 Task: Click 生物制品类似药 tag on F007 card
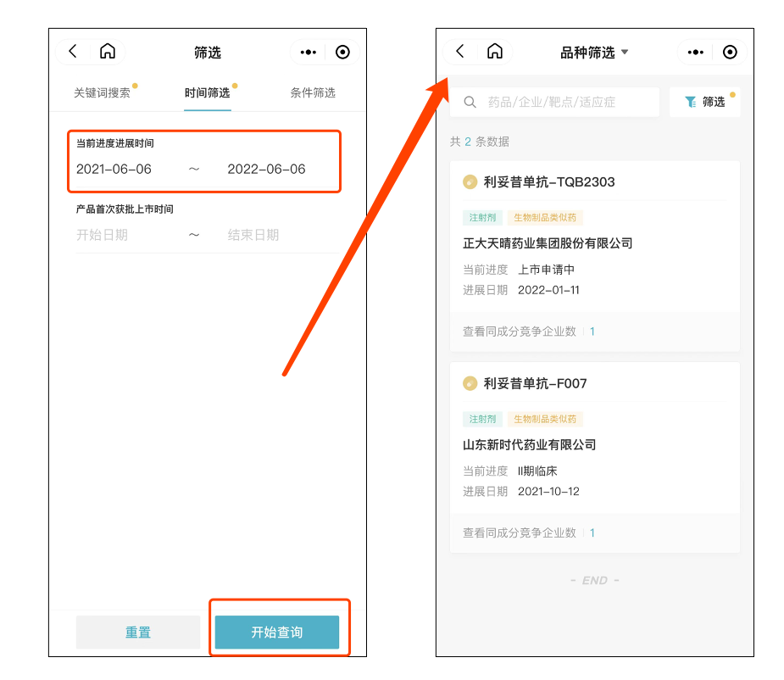pyautogui.click(x=545, y=419)
